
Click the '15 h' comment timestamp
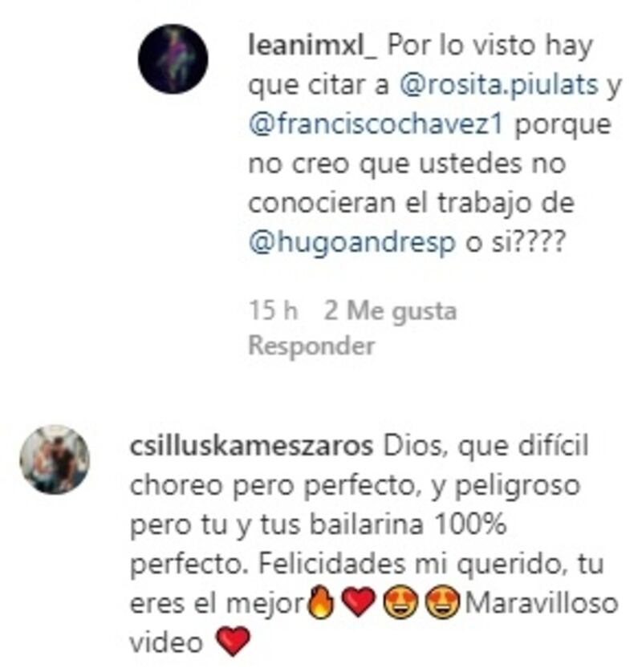click(x=273, y=310)
